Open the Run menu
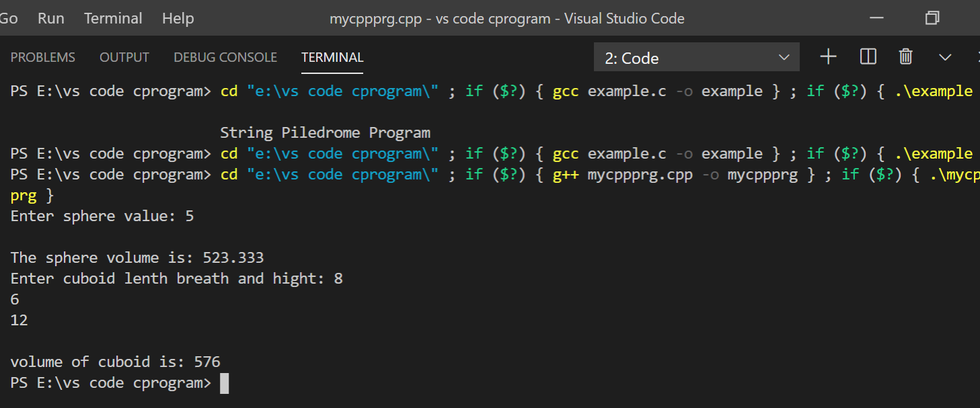980x408 pixels. point(50,18)
